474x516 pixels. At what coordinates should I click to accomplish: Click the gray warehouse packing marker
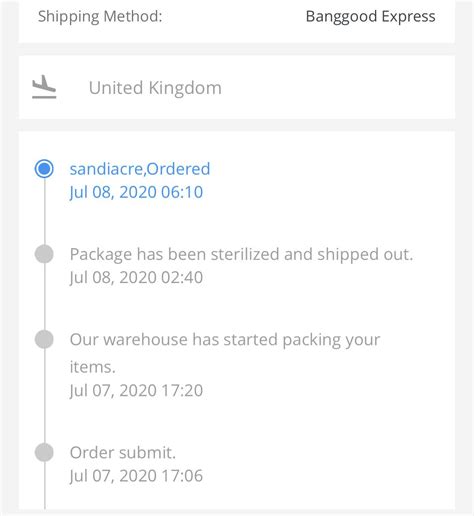pyautogui.click(x=44, y=339)
